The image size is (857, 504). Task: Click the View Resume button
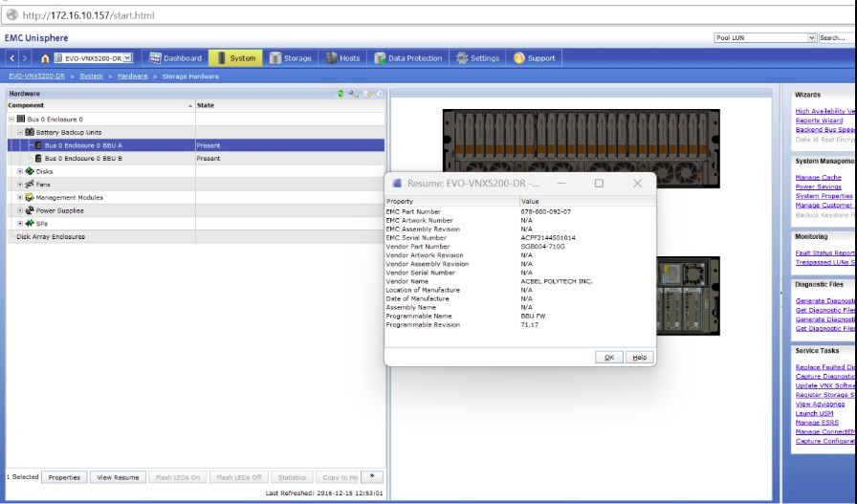[118, 477]
